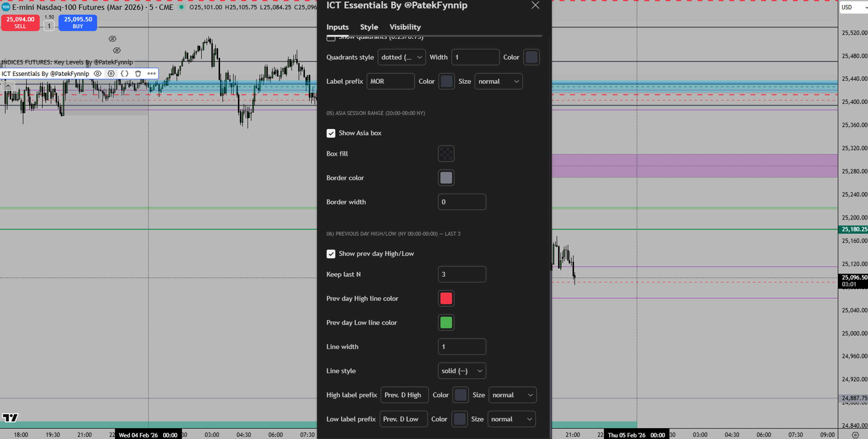Click the 25,520.00 price scale value

point(854,33)
